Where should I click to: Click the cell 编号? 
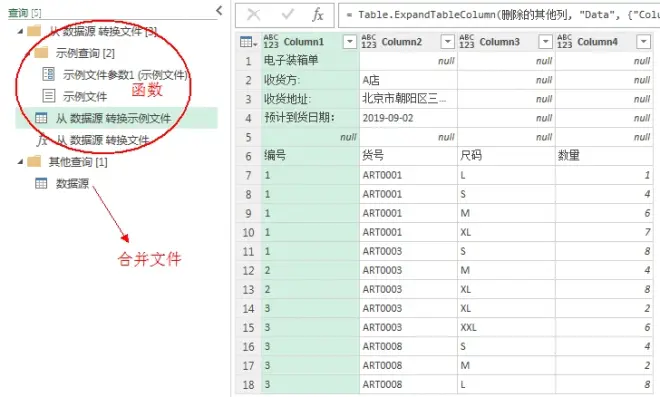pos(310,156)
